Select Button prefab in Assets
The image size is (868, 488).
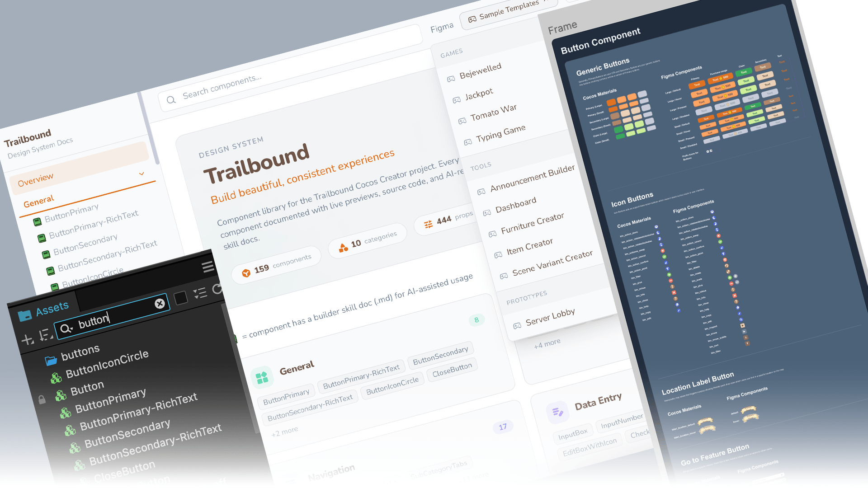point(87,388)
